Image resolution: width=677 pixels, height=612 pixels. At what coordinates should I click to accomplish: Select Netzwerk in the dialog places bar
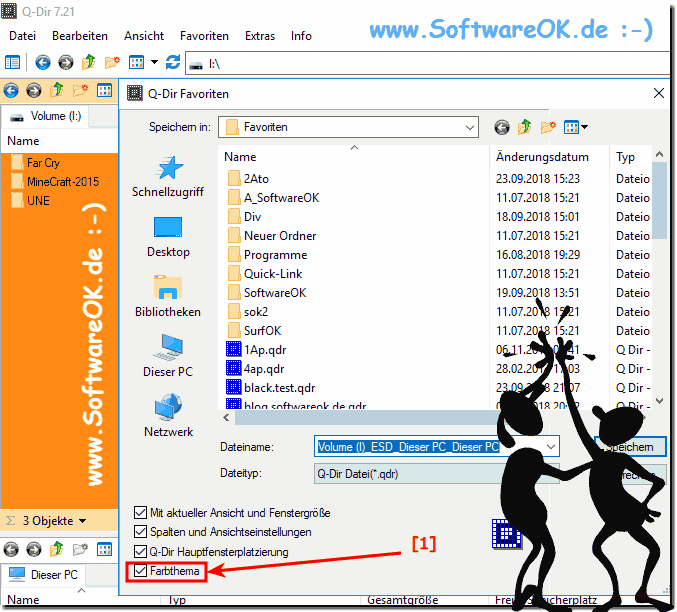tap(168, 416)
